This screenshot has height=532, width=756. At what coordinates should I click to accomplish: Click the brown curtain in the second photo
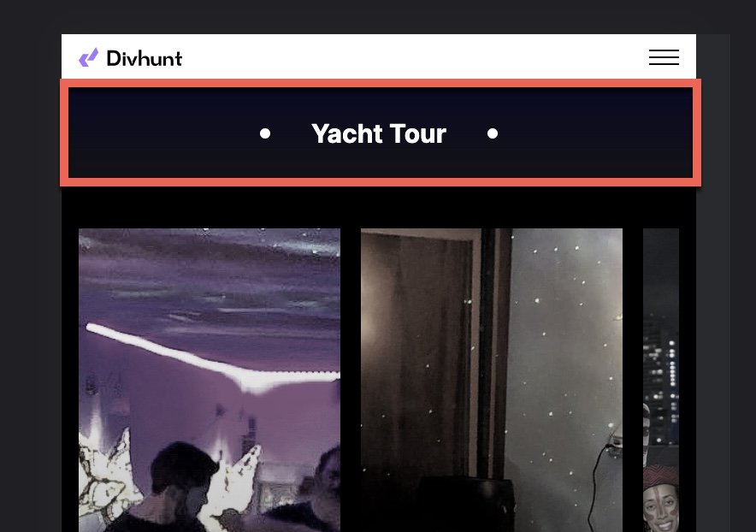[x=417, y=352]
